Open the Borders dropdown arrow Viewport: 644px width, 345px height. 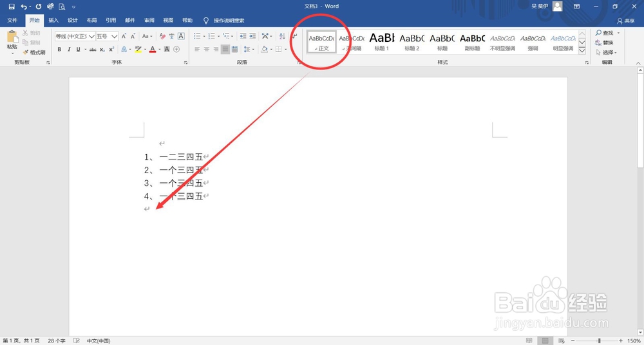(x=286, y=50)
